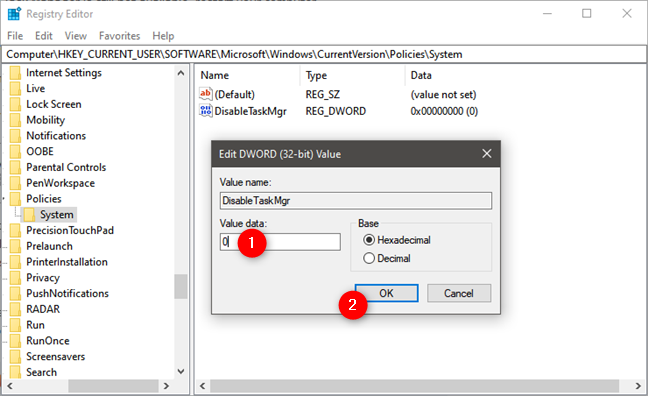The image size is (648, 396).
Task: Click the tree pane horizontal scroll right arrow
Action: 166,386
